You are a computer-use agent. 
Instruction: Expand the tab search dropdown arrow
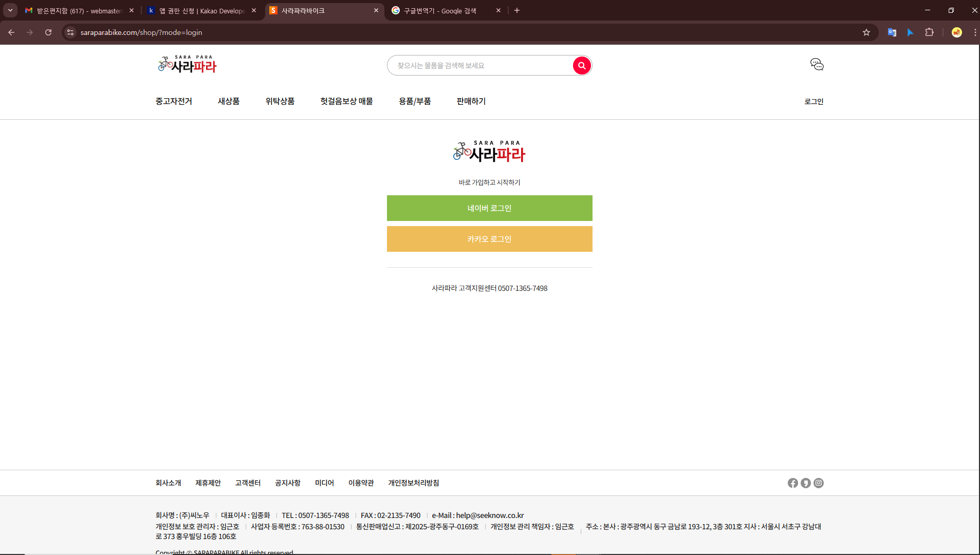click(10, 10)
